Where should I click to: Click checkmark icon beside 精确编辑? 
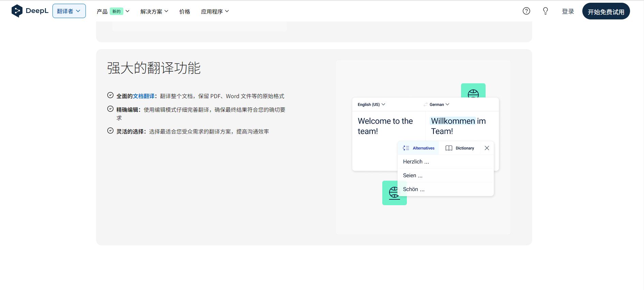click(110, 109)
